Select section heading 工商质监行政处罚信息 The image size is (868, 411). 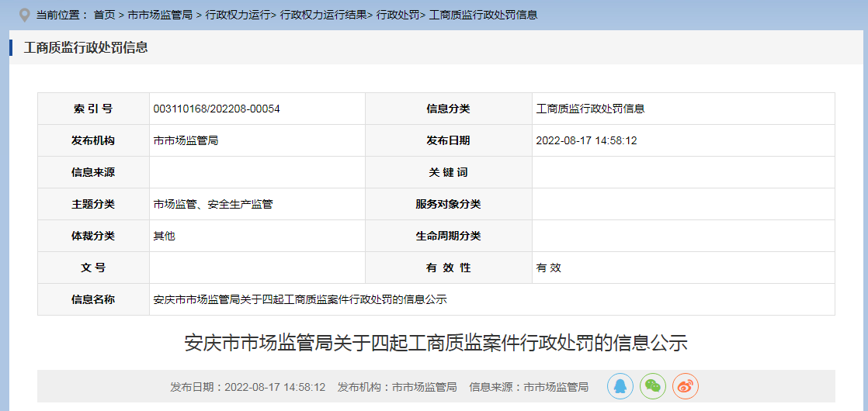86,47
